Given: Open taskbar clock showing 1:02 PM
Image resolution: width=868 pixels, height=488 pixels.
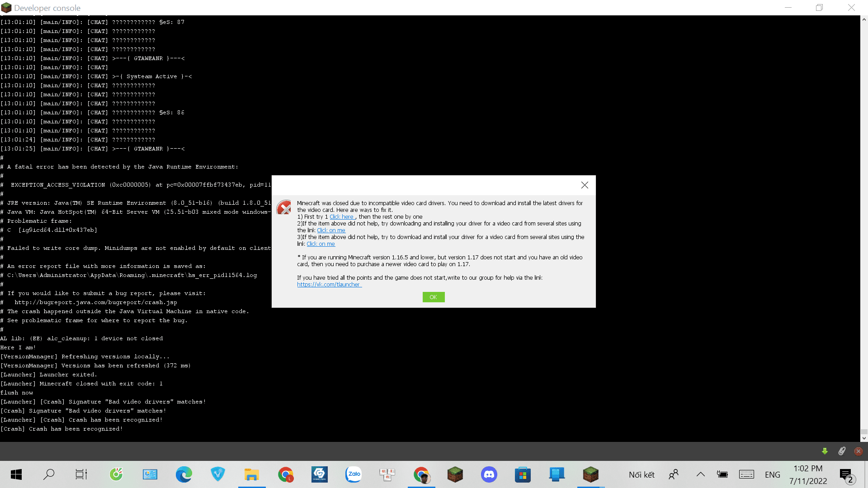Looking at the screenshot, I should (x=808, y=474).
